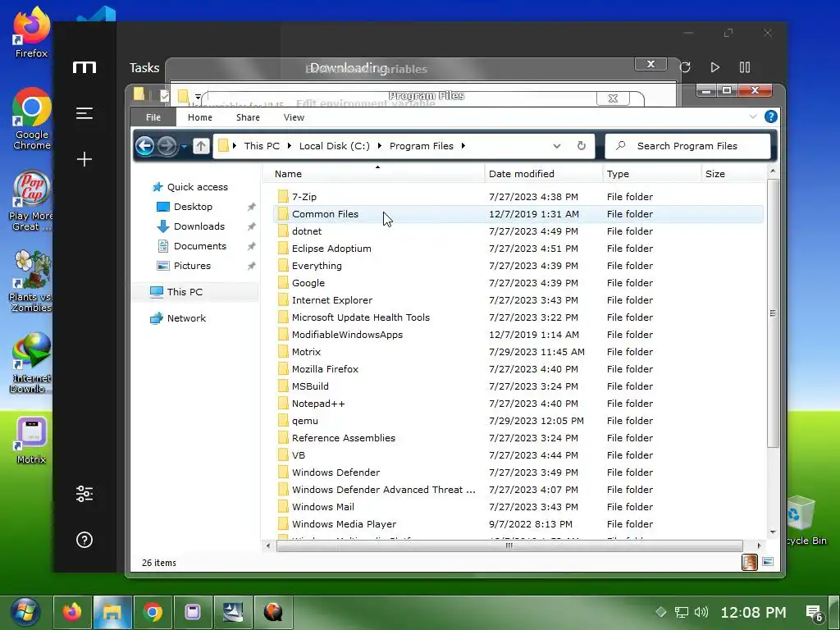Image resolution: width=840 pixels, height=630 pixels.
Task: Expand the ribbon chevron
Action: click(x=753, y=116)
